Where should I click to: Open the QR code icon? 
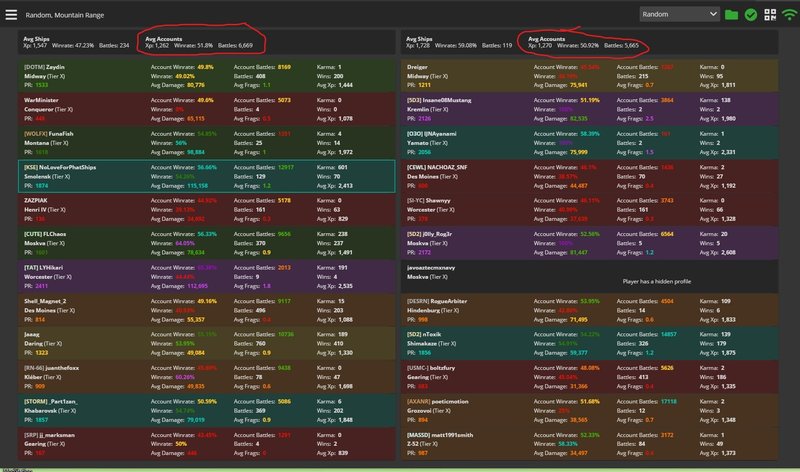[x=769, y=15]
